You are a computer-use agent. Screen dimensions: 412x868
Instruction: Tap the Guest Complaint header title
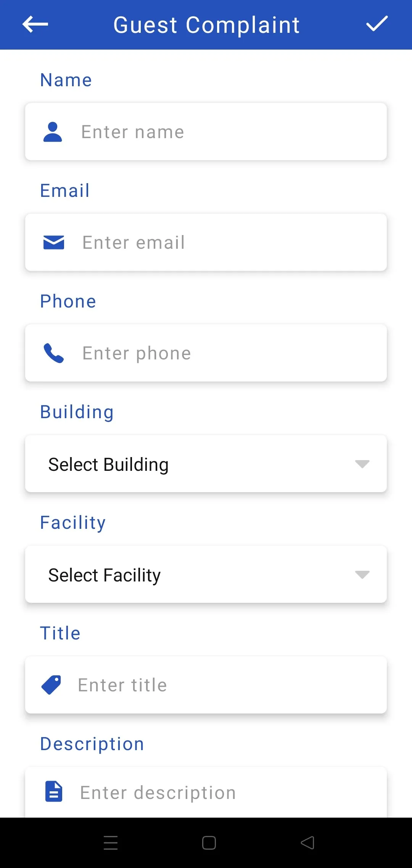click(x=206, y=25)
